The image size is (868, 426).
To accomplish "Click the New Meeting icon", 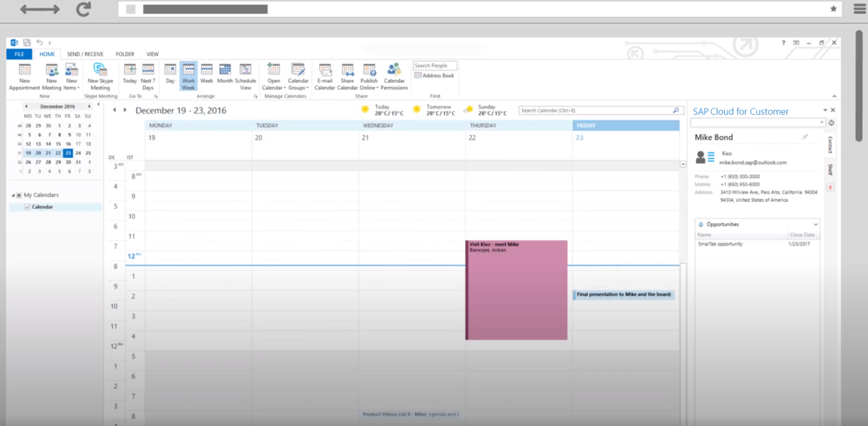I will point(52,76).
